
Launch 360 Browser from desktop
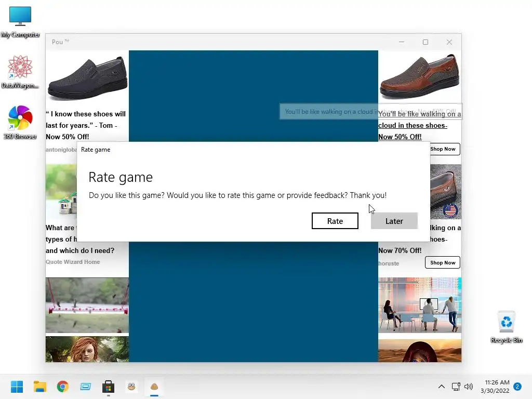[x=20, y=123]
